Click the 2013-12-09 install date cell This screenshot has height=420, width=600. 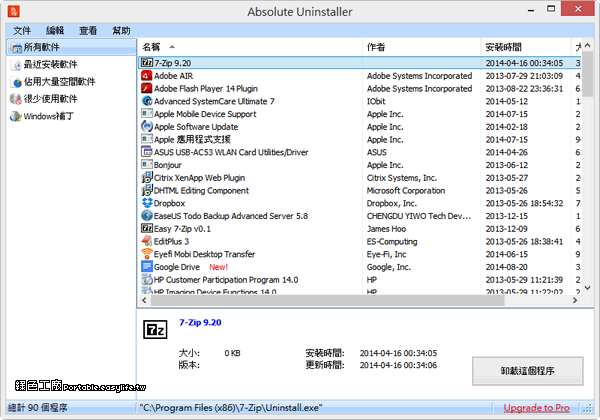pos(507,229)
